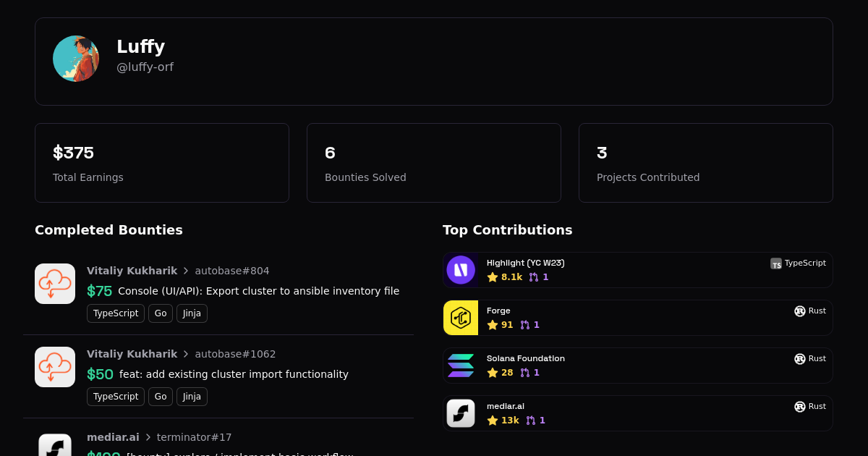Click the mediar.ai logo in Top Contributions
Image resolution: width=868 pixels, height=456 pixels.
coord(461,413)
